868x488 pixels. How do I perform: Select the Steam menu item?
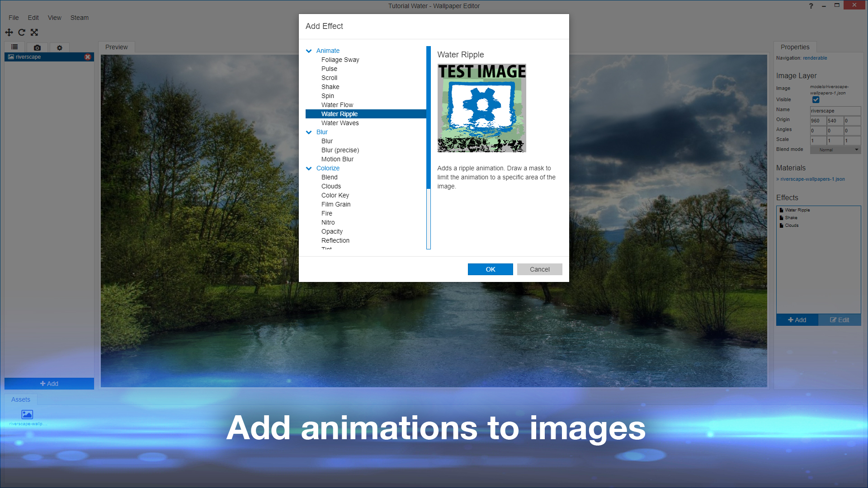(x=79, y=17)
